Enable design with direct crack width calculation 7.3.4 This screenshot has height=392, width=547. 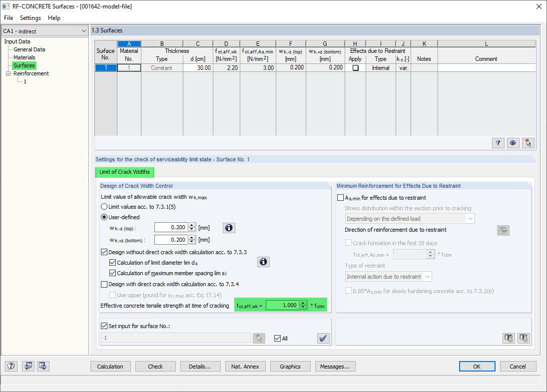(x=104, y=284)
